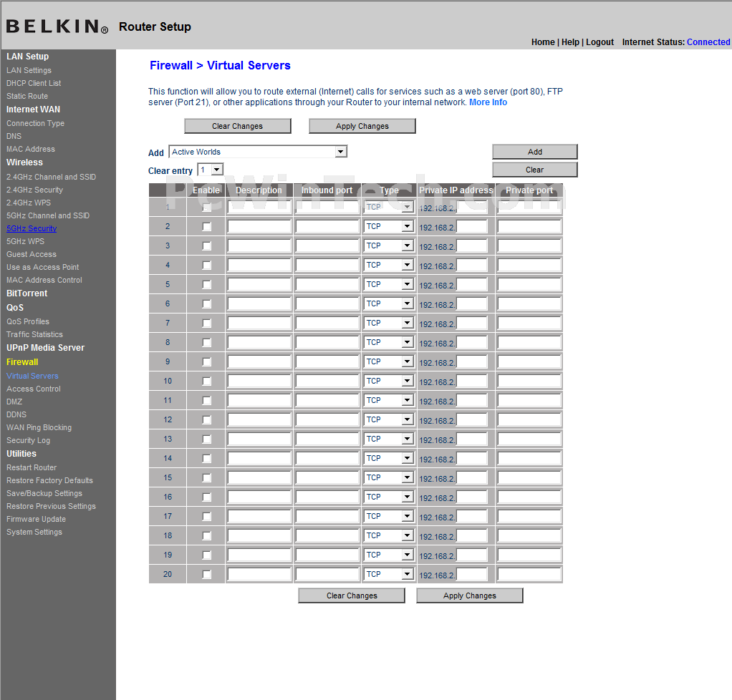The image size is (732, 700).
Task: Toggle Enable checkbox for row 9
Action: click(x=206, y=362)
